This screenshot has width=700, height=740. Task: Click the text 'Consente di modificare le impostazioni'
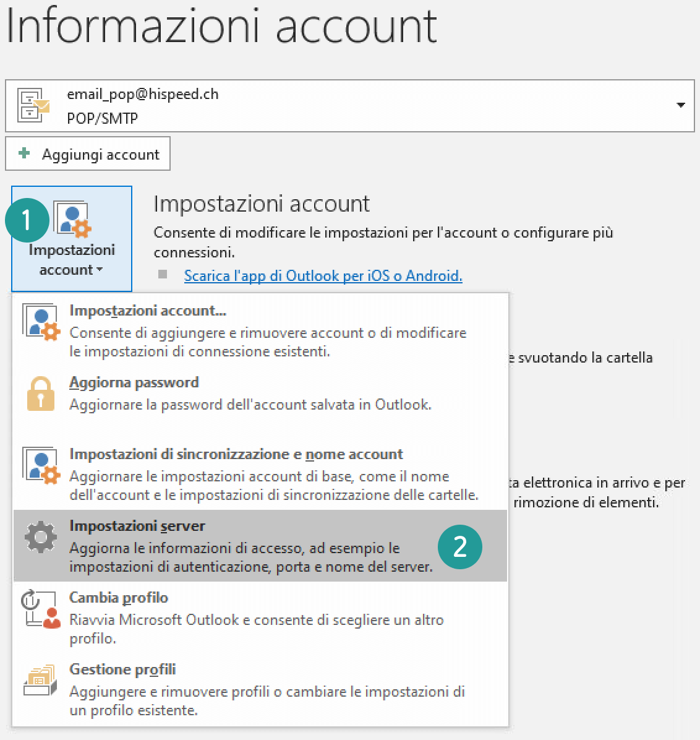point(383,242)
